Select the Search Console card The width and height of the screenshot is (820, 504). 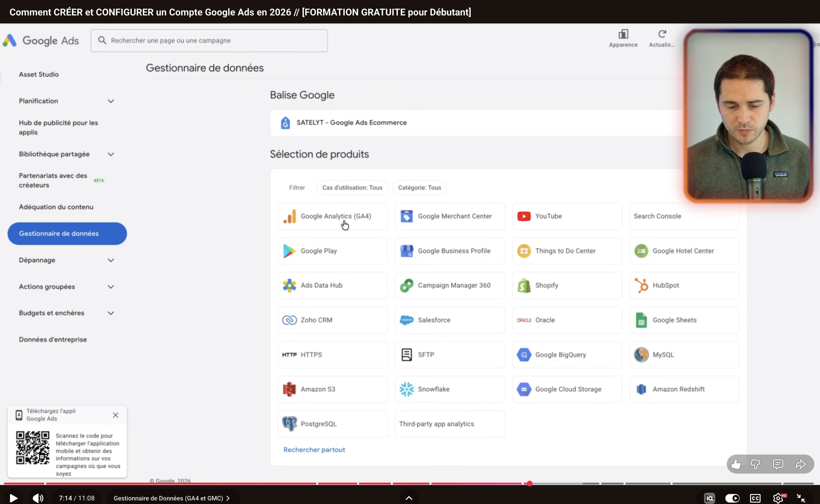point(684,216)
